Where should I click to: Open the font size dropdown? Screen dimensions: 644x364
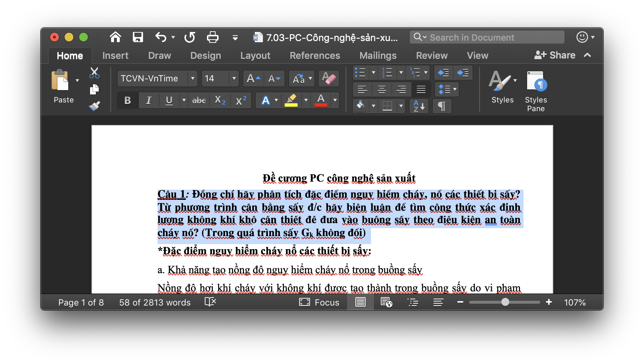click(234, 78)
